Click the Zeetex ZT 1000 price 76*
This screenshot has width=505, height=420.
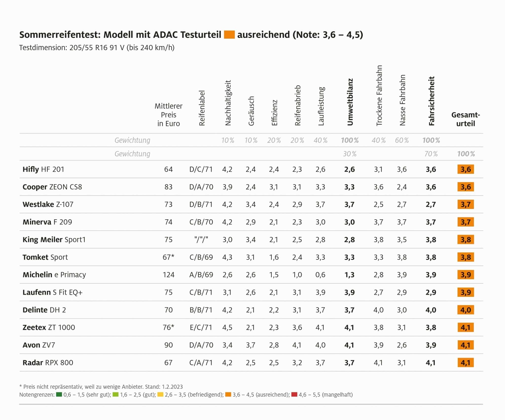click(x=168, y=327)
